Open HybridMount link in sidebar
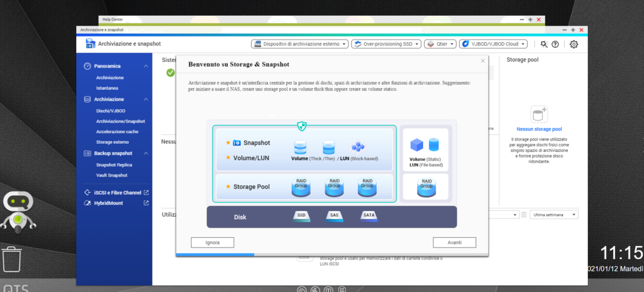 108,203
